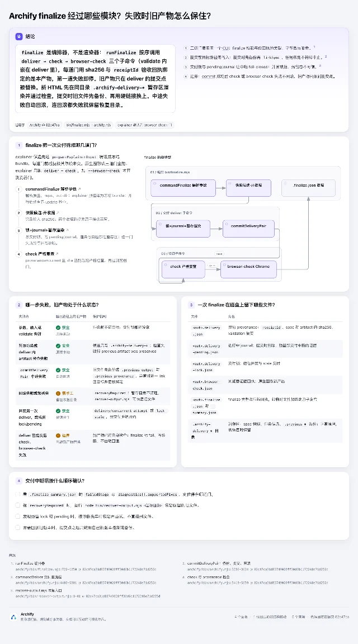The width and height of the screenshot is (358, 644).
Task: Tick the recoveryRequired recover-output.mjs checkbox
Action: point(18,505)
